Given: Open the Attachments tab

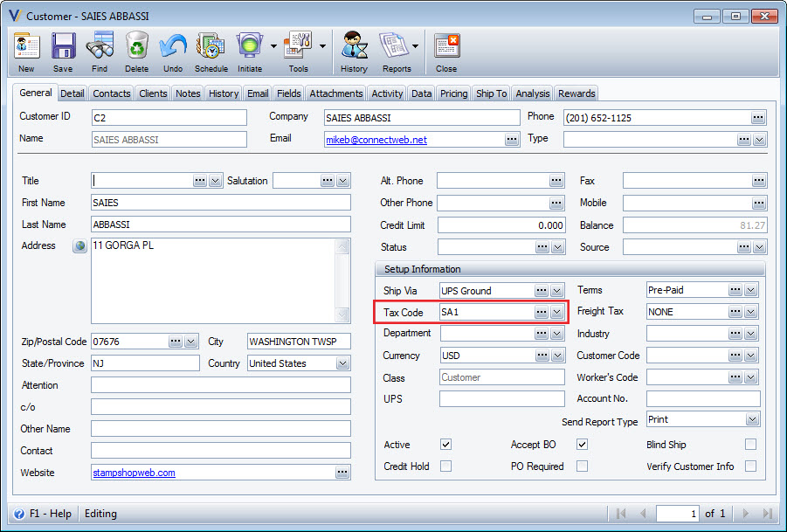Looking at the screenshot, I should point(335,93).
